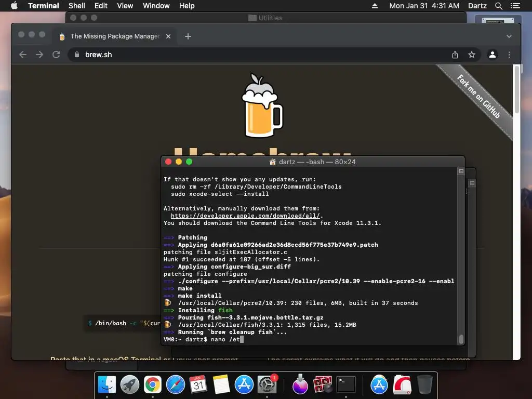Open the red disk drive icon in Dock

(x=402, y=384)
